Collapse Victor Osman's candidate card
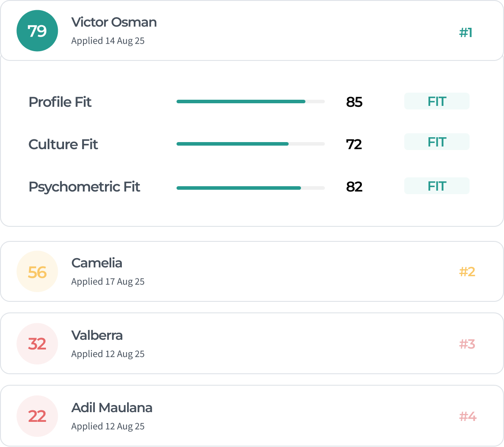The height and width of the screenshot is (447, 504). pos(265,31)
